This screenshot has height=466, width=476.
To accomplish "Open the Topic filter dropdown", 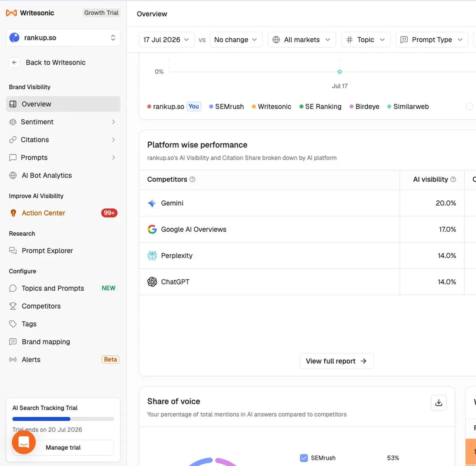I will [x=366, y=40].
